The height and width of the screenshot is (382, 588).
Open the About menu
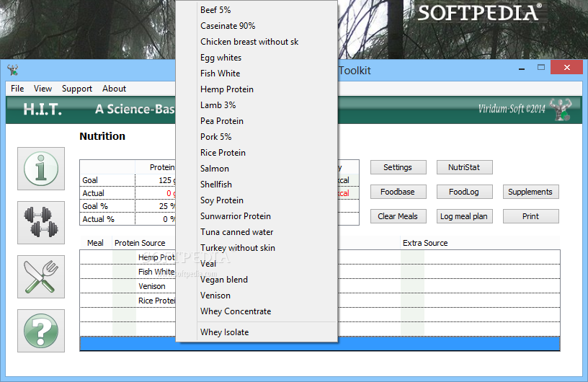[x=114, y=89]
